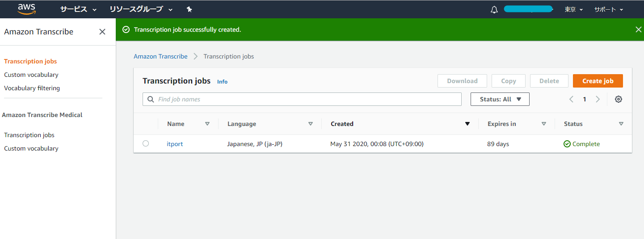This screenshot has height=239, width=644.
Task: Focus the Find job names field
Action: [302, 99]
